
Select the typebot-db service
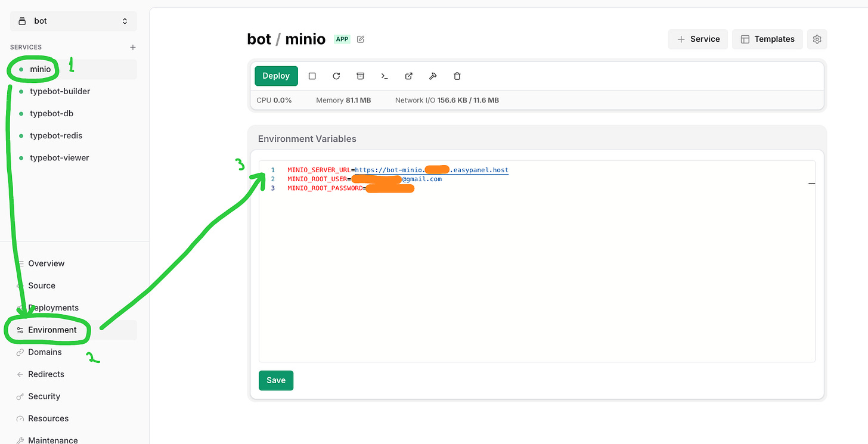(73, 113)
